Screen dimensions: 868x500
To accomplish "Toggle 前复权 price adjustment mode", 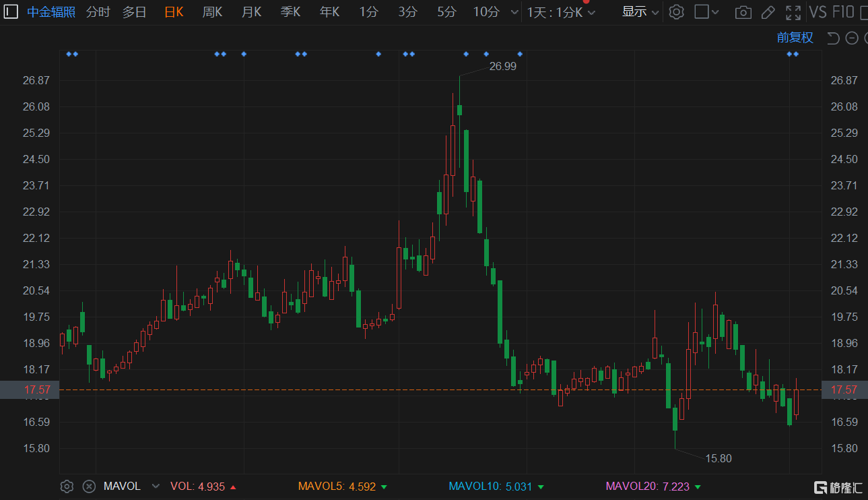I will (795, 38).
